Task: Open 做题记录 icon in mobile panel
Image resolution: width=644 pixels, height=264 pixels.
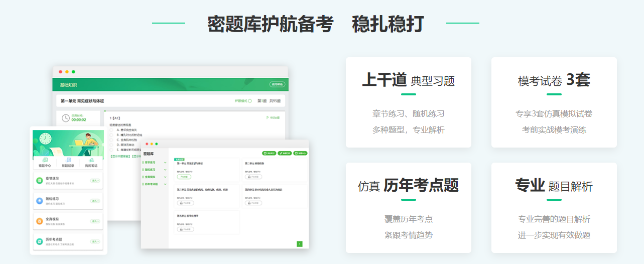Action: click(68, 161)
